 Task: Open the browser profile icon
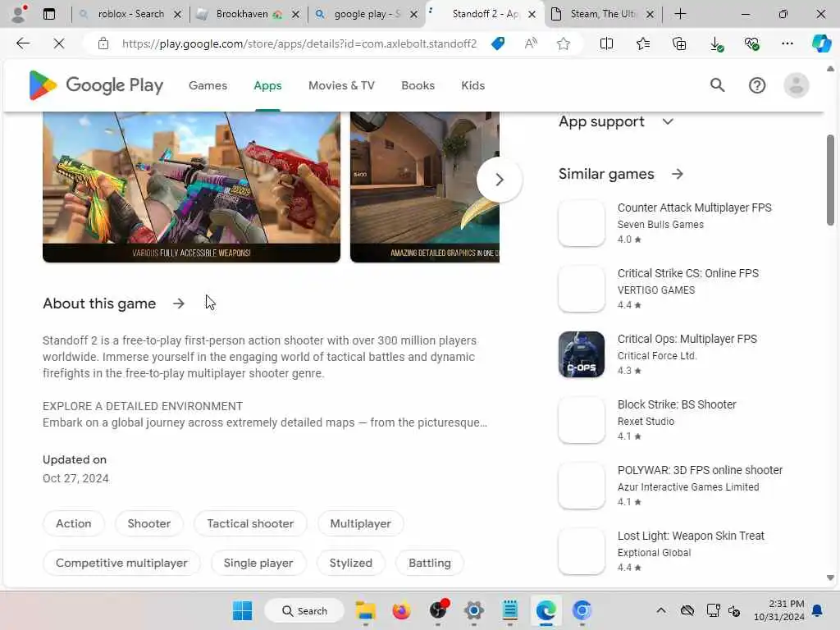pos(18,14)
